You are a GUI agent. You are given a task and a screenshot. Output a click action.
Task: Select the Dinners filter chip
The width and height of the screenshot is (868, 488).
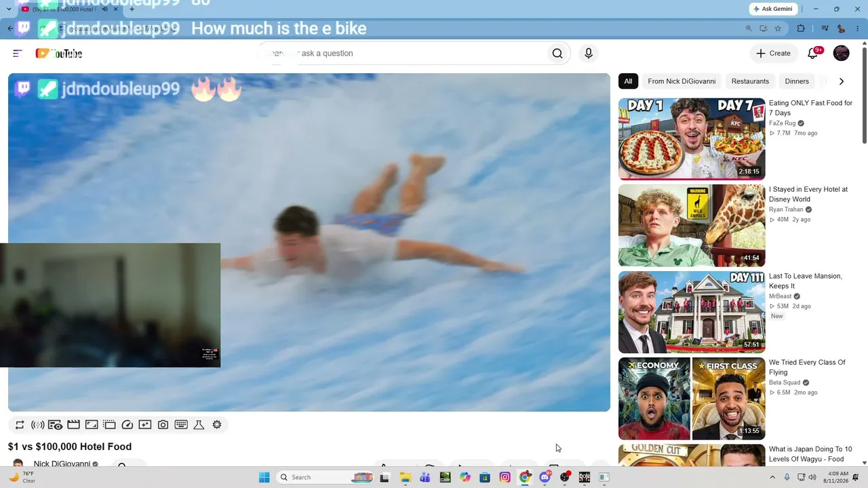coord(797,81)
